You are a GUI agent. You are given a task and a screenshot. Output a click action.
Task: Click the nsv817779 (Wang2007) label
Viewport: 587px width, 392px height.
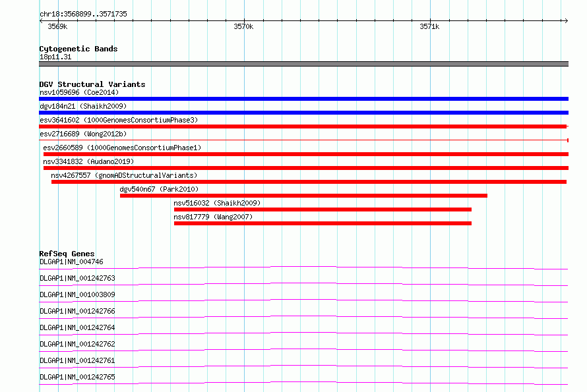(213, 217)
